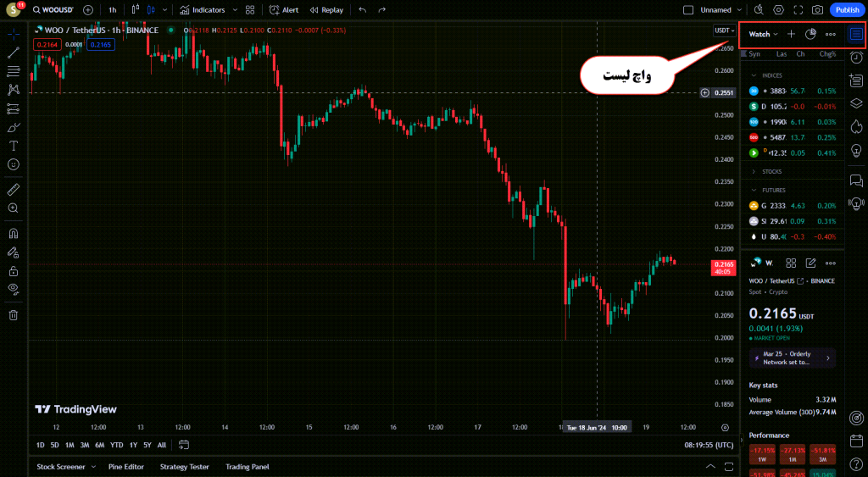Remove drawings with the trash icon

(14, 315)
